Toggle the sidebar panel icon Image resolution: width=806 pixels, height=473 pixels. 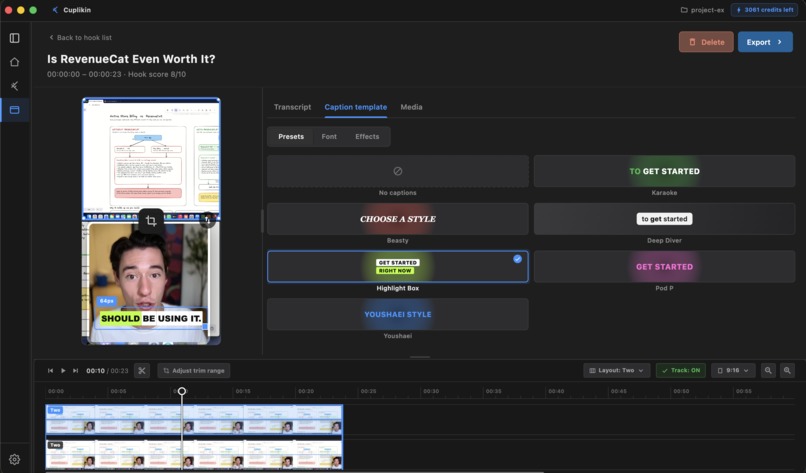(x=14, y=38)
